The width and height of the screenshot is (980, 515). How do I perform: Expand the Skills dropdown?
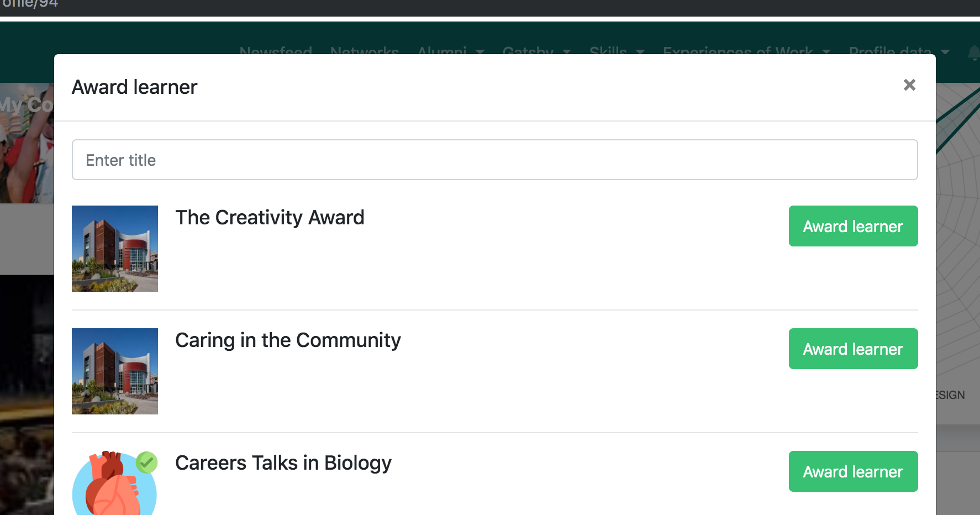(x=617, y=51)
